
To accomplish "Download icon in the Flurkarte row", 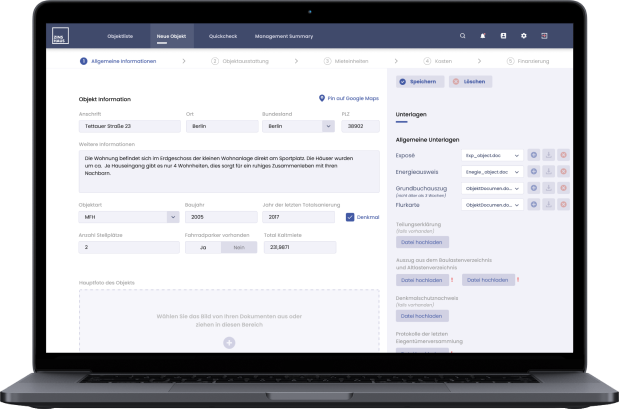I will [549, 204].
